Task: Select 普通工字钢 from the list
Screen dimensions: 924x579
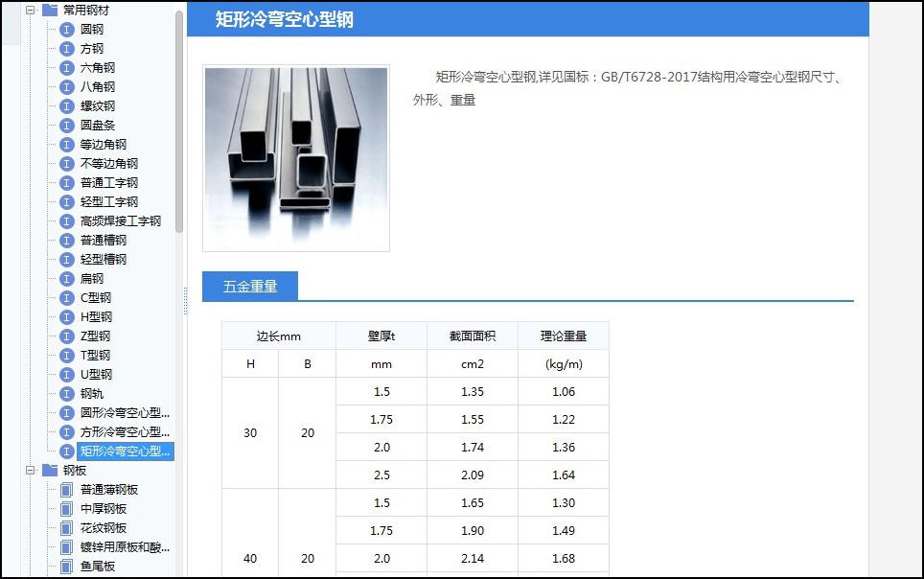Action: coord(109,183)
